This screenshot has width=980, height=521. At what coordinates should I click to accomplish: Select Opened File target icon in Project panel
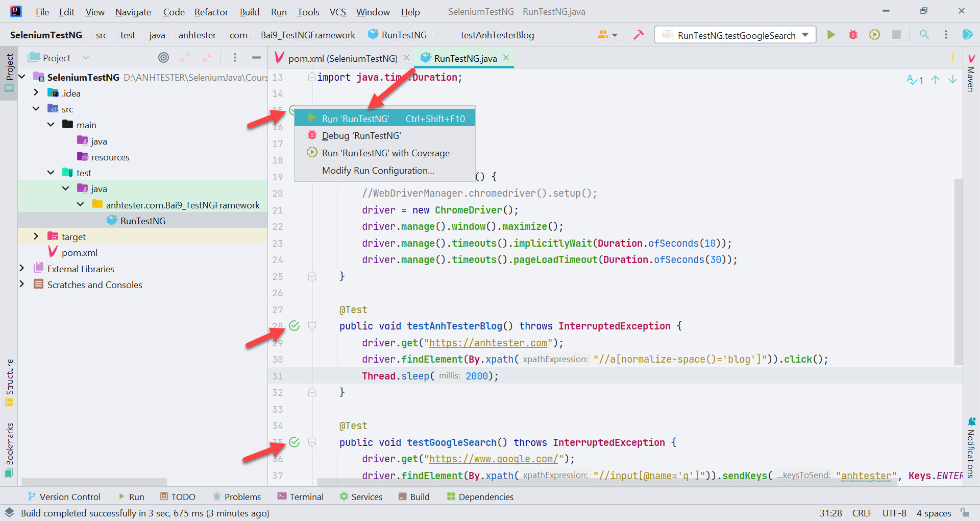[163, 58]
